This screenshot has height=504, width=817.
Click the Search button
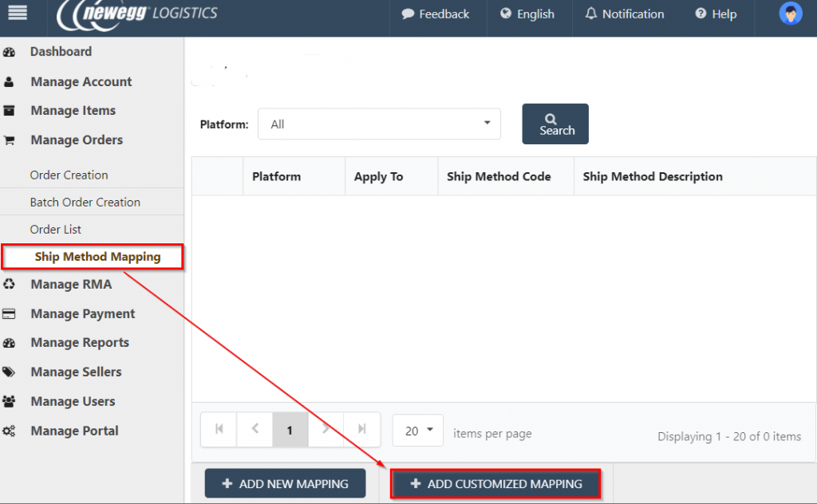point(555,124)
